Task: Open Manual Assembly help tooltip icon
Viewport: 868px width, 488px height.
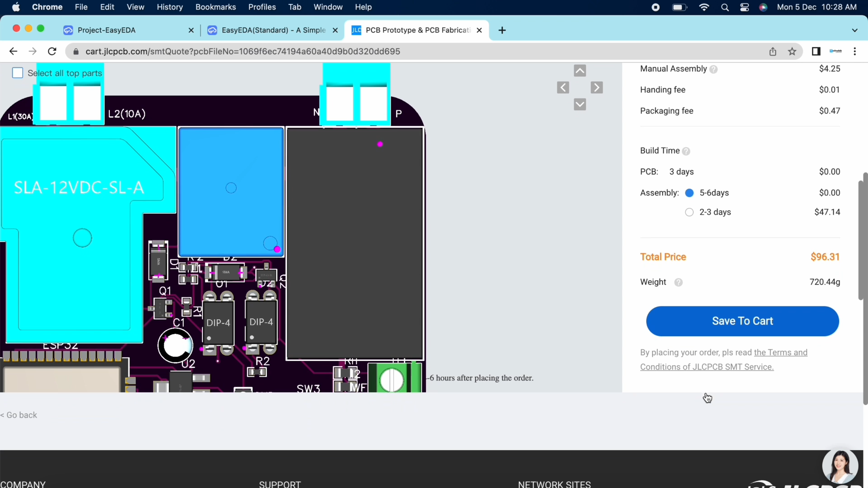Action: (x=713, y=69)
